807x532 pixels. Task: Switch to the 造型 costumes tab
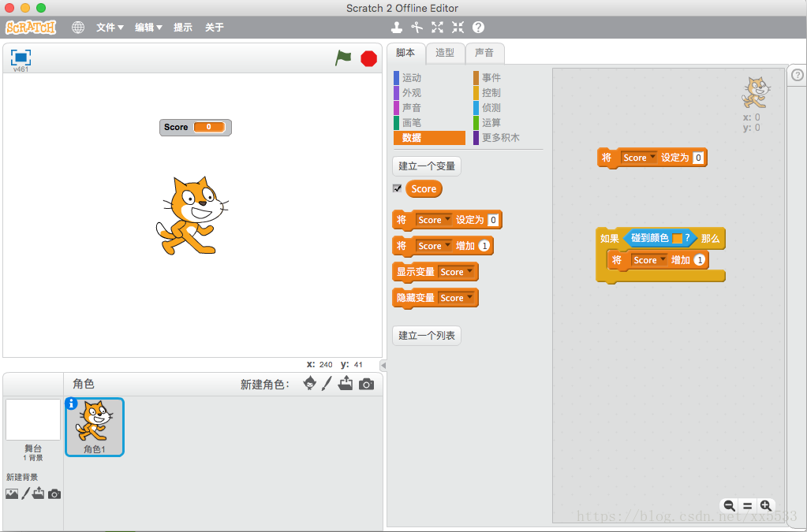445,53
